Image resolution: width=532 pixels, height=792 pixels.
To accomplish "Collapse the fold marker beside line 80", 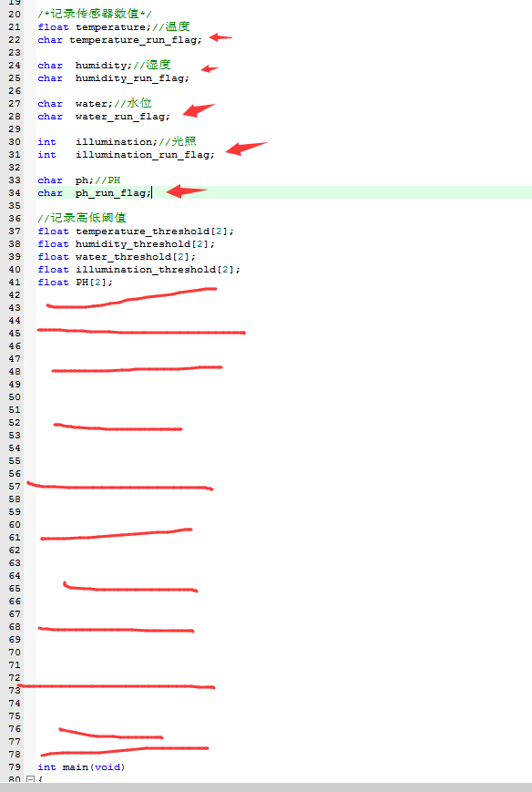I will tap(30, 779).
